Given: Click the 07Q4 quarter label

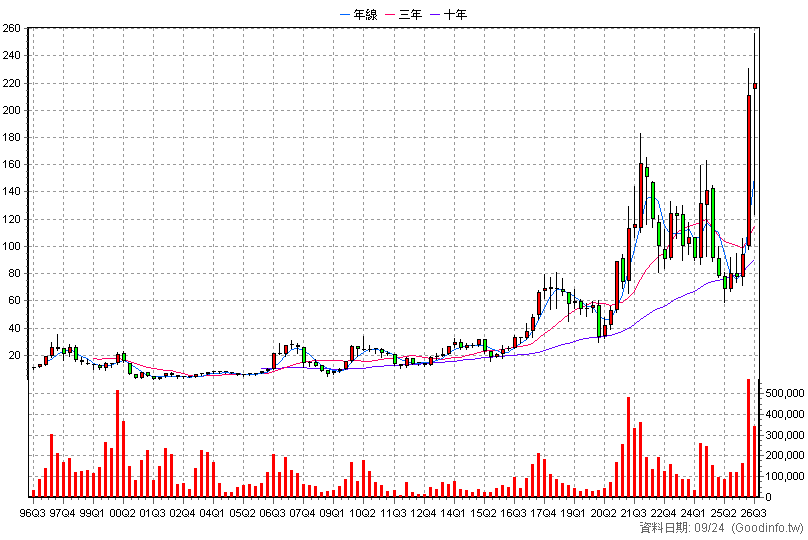Looking at the screenshot, I should pyautogui.click(x=302, y=514).
